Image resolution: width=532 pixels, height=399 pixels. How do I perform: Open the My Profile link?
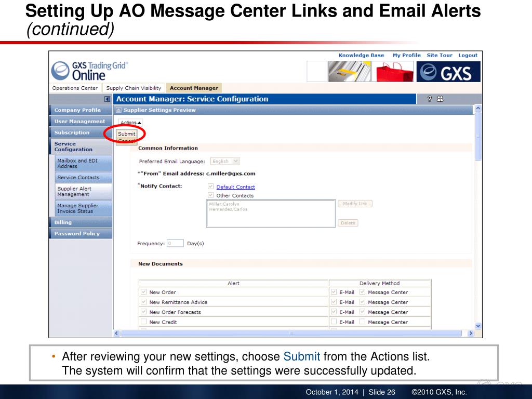point(406,55)
